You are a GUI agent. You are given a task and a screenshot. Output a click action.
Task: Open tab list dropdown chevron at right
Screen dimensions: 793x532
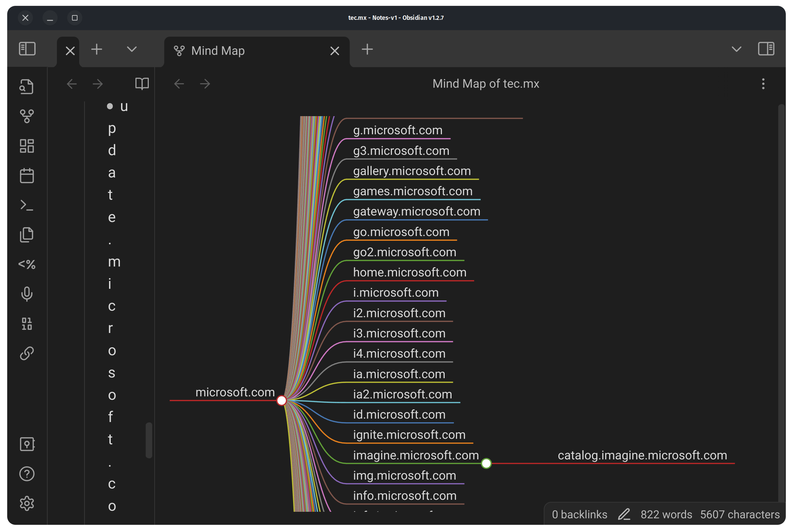[x=736, y=49]
